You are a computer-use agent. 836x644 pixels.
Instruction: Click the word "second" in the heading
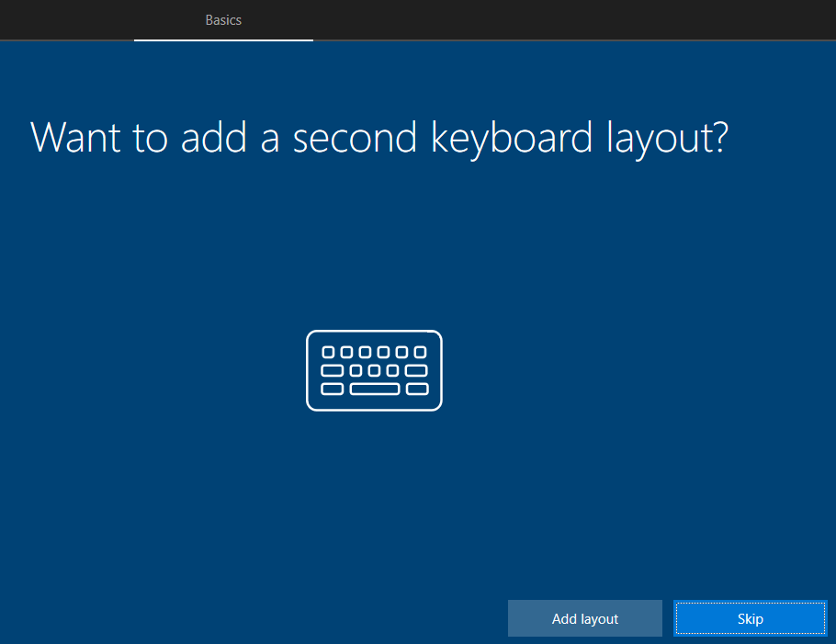point(356,138)
